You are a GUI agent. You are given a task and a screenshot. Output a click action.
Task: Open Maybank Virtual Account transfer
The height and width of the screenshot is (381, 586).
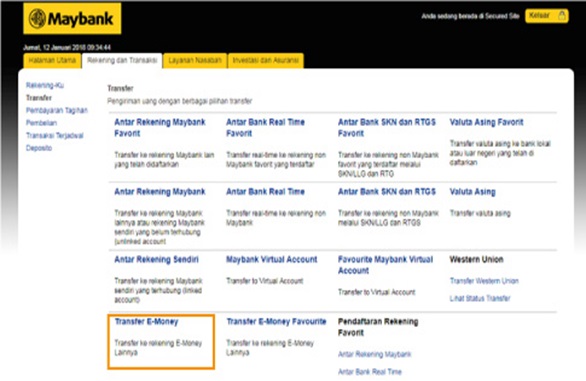point(272,259)
